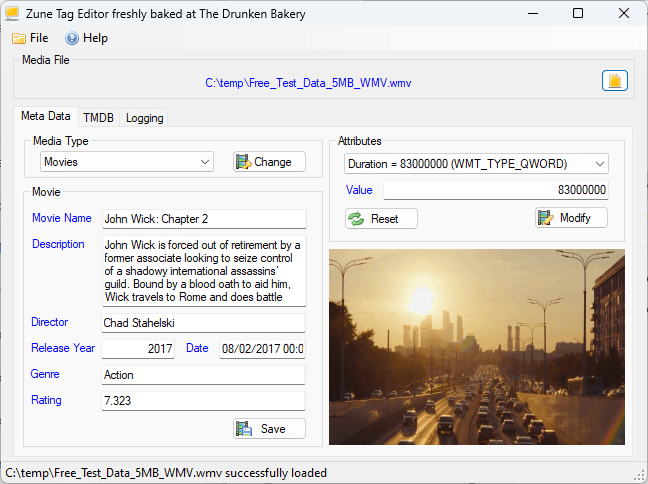Screen dimensions: 648x484
Task: Expand the Duration attributes dropdown
Action: coord(476,164)
